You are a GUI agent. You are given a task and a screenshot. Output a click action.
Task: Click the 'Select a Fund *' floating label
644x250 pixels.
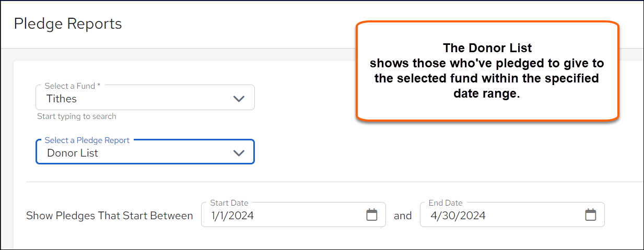pyautogui.click(x=73, y=86)
